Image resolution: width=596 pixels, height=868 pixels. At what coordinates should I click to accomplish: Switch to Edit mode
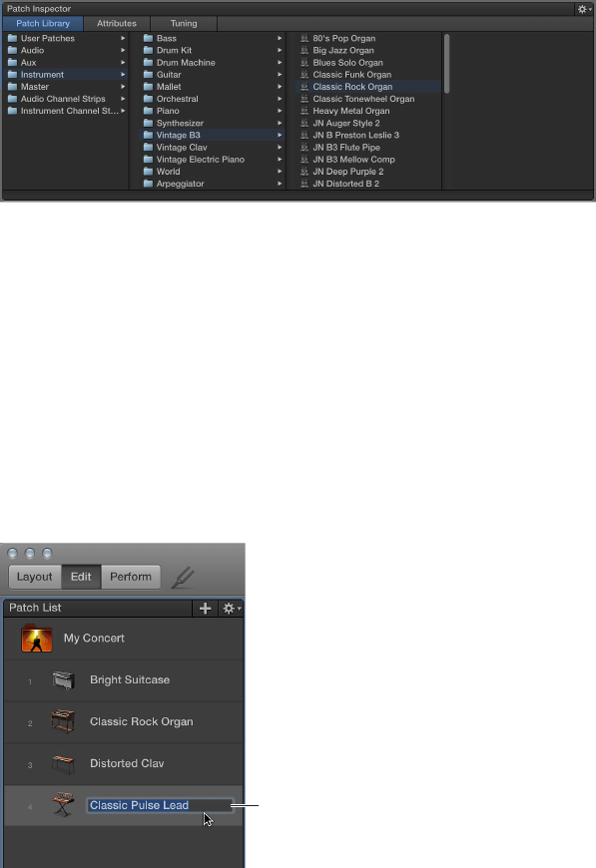tap(81, 577)
